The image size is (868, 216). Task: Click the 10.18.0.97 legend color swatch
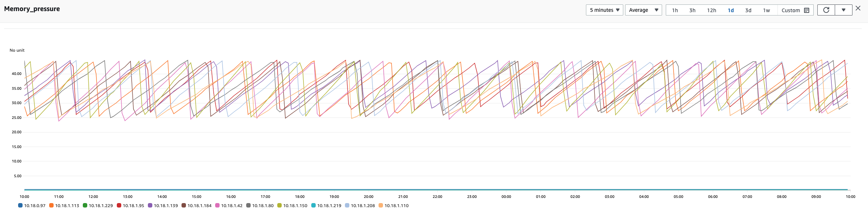coord(20,206)
